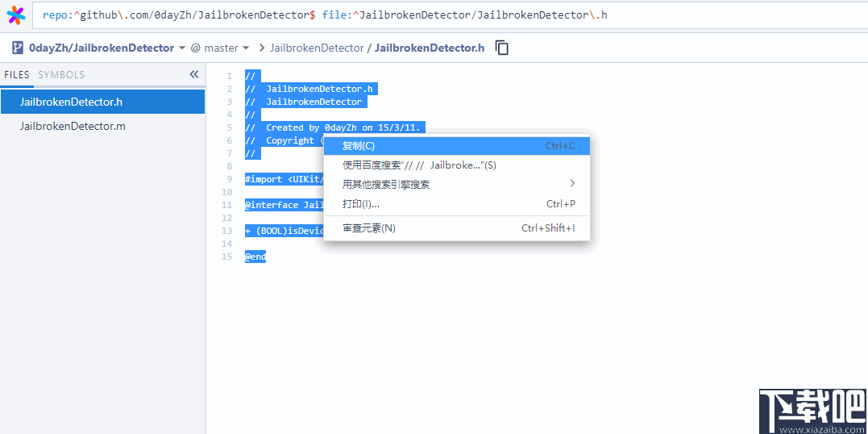Choose 使用百度搜索 context menu entry
The height and width of the screenshot is (434, 868).
(x=457, y=165)
